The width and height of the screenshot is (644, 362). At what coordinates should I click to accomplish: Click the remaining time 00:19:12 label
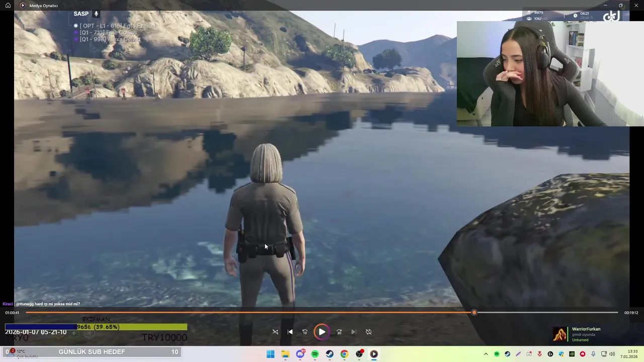click(631, 313)
